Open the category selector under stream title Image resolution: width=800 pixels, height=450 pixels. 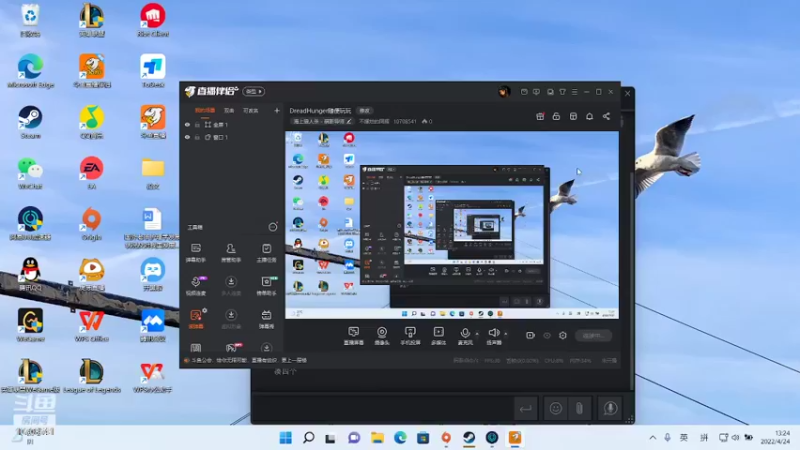pos(322,121)
